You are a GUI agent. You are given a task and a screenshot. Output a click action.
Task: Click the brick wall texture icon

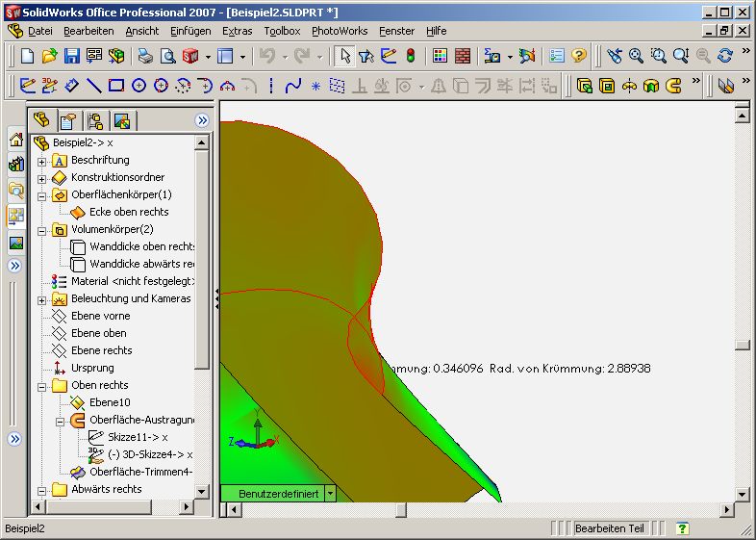click(463, 56)
